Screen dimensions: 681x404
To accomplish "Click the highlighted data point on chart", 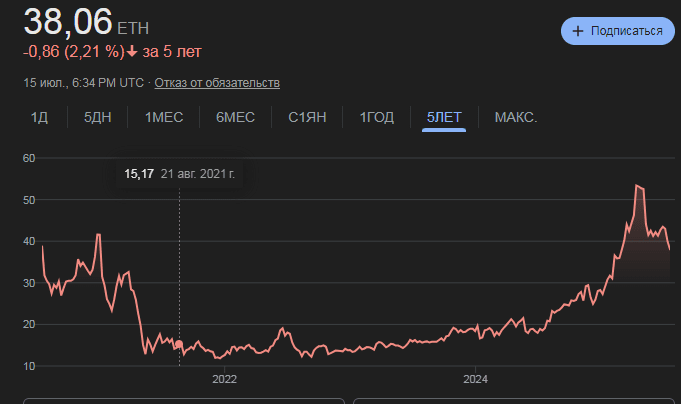I will [179, 344].
